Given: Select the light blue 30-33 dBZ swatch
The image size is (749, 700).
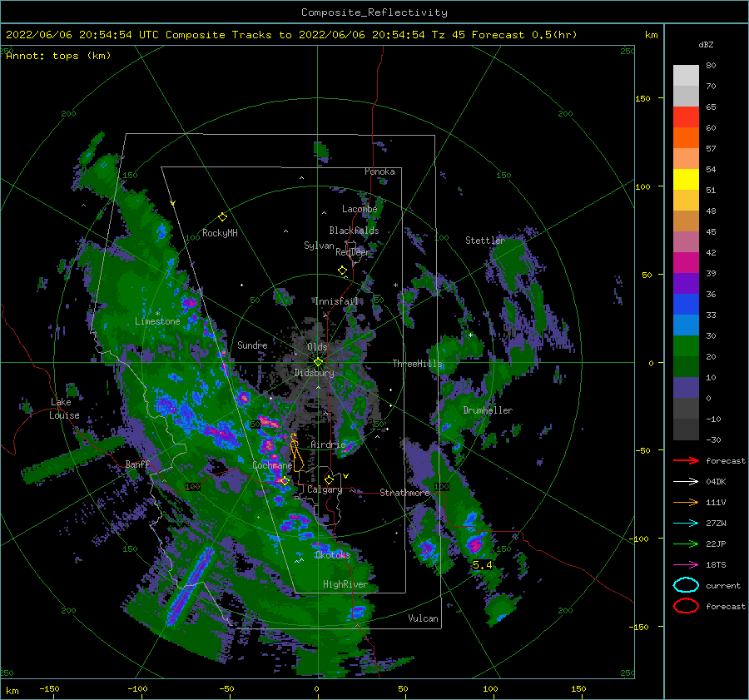Looking at the screenshot, I should pyautogui.click(x=686, y=325).
